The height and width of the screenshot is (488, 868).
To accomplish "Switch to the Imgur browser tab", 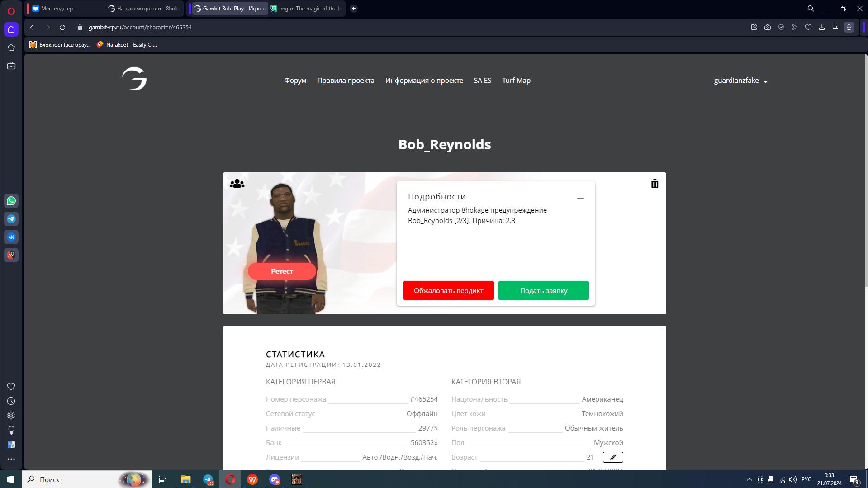I will [x=308, y=9].
